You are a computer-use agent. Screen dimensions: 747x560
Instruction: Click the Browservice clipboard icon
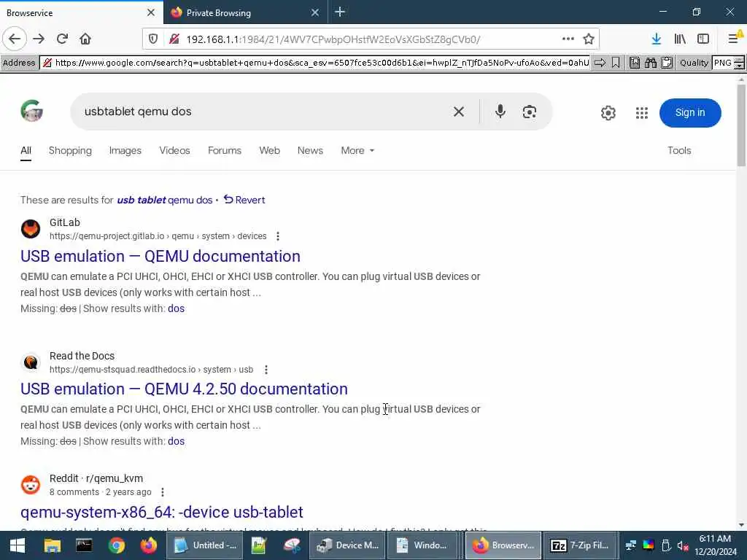coord(667,63)
